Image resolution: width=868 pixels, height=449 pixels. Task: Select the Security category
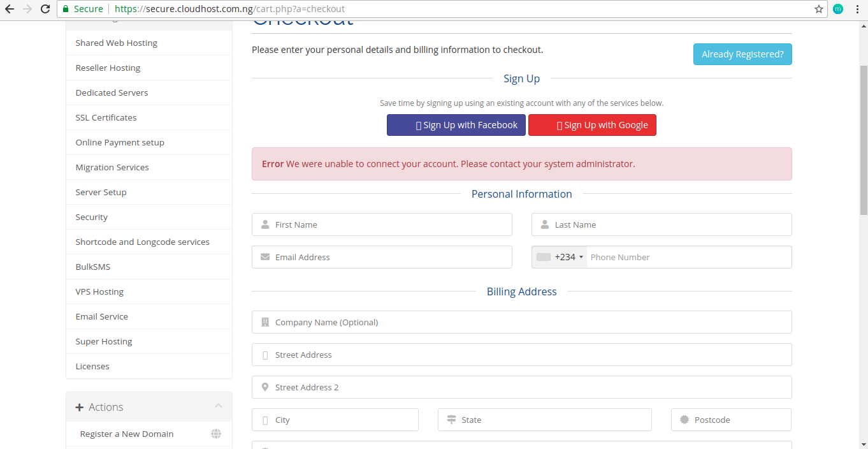click(x=149, y=217)
